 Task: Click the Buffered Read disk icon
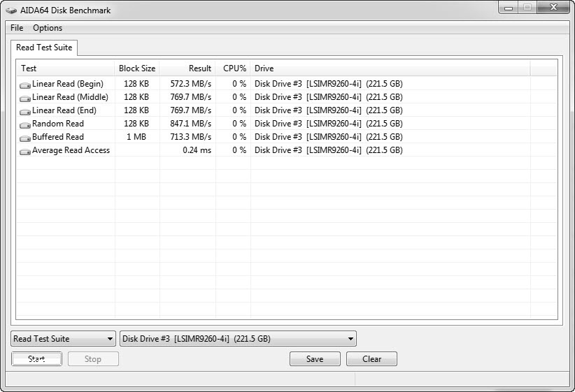(x=25, y=138)
